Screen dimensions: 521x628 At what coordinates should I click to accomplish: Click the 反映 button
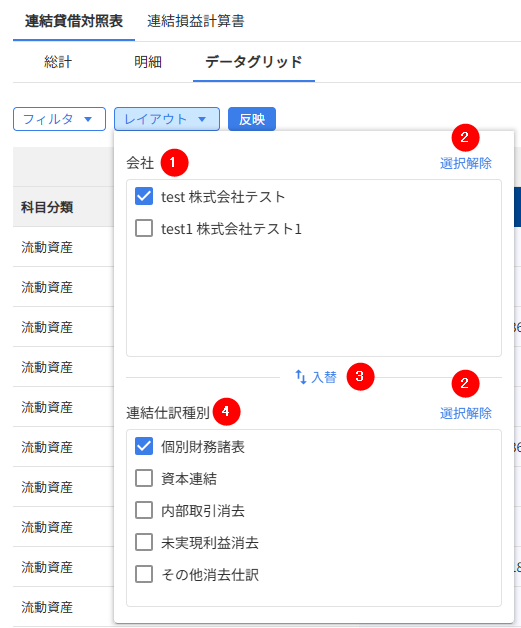tap(252, 119)
